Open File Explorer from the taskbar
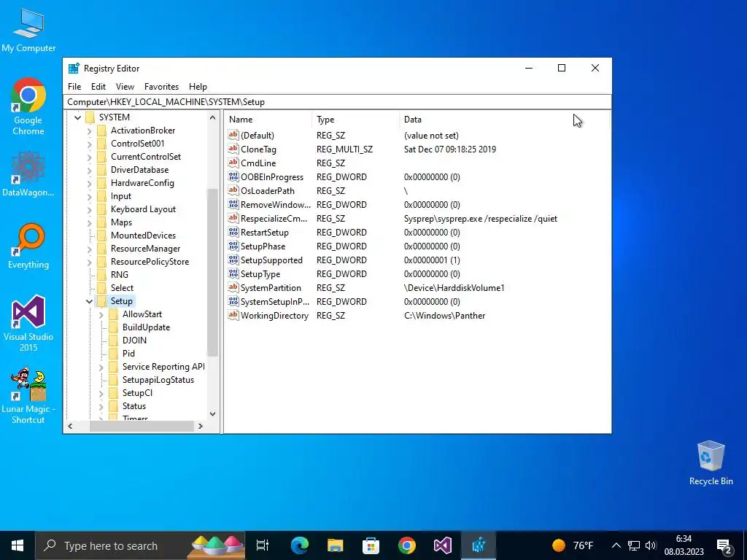747x560 pixels. [336, 545]
